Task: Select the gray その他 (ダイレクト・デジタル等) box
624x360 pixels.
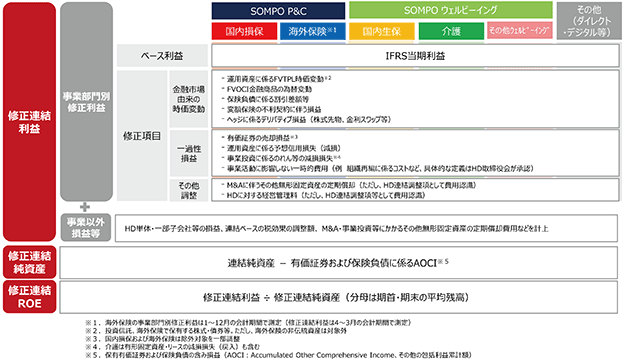Action: coord(589,21)
